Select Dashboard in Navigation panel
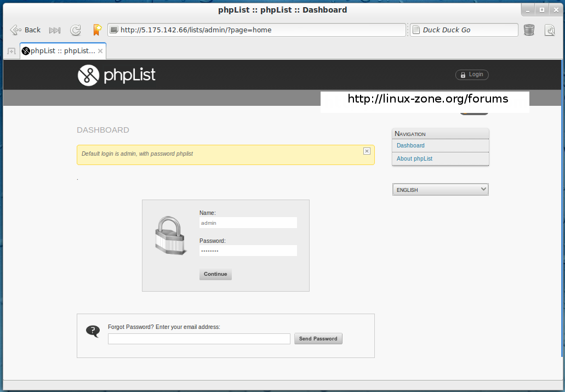 click(x=410, y=146)
